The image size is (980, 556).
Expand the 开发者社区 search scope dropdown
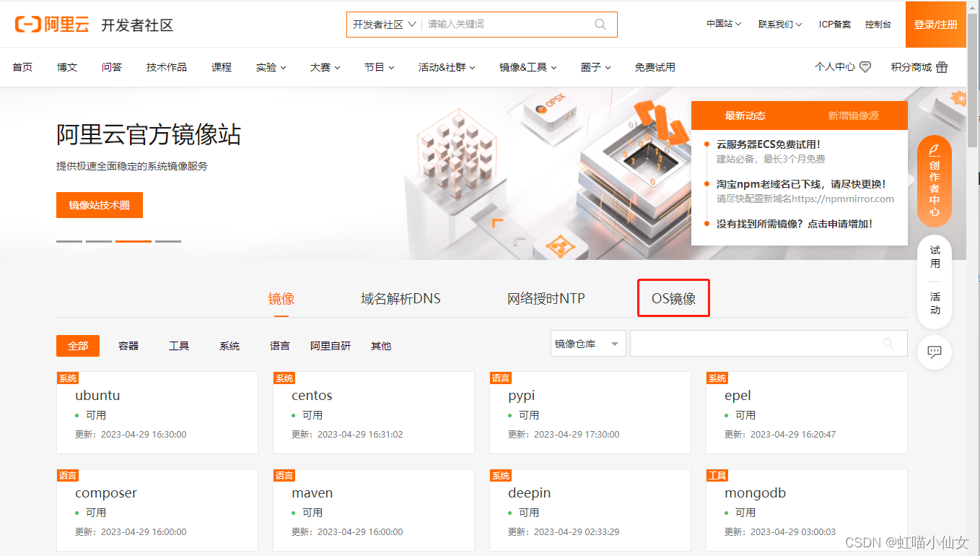coord(384,25)
